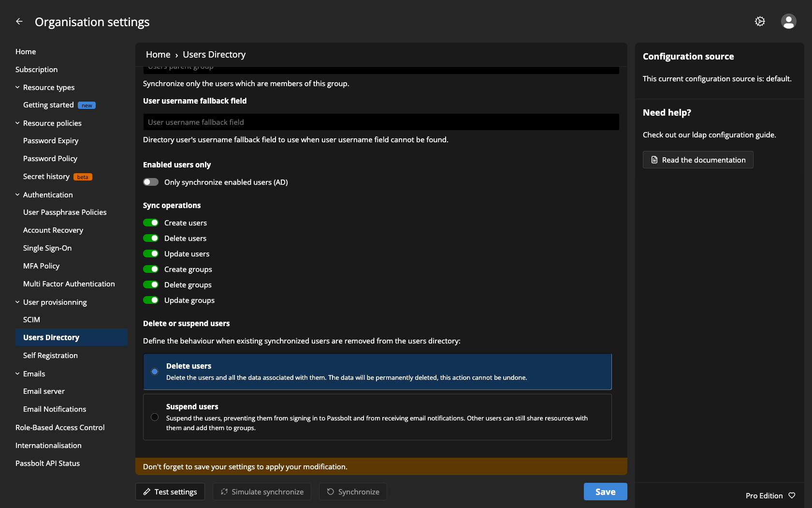The width and height of the screenshot is (812, 508).
Task: Open the Home sidebar item
Action: (x=26, y=51)
